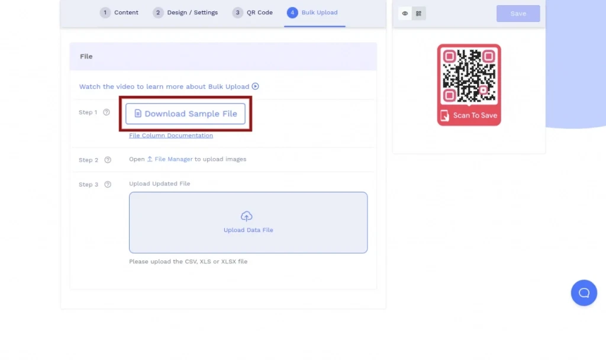This screenshot has width=606, height=364.
Task: Open the chat support bubble icon
Action: click(584, 293)
